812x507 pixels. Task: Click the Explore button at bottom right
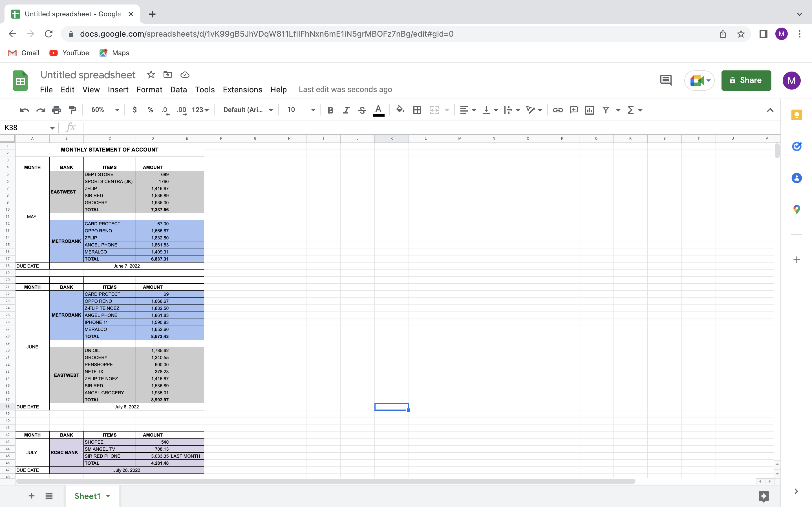coord(763,496)
